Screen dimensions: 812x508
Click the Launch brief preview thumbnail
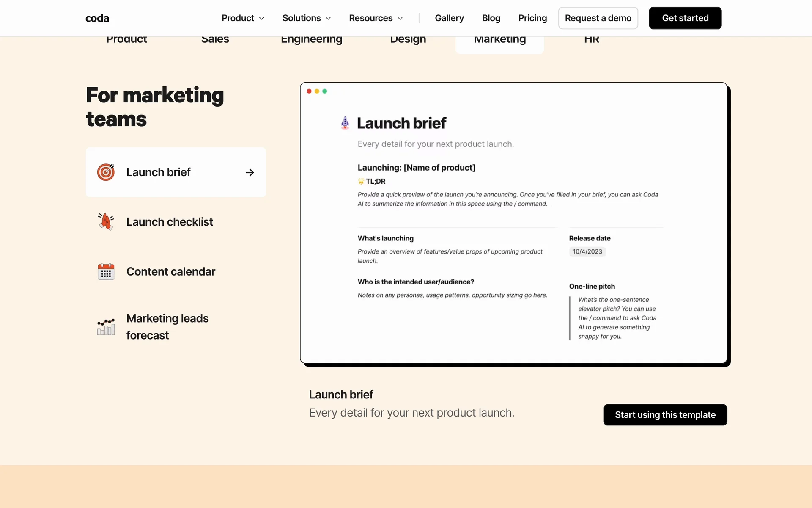pyautogui.click(x=513, y=223)
